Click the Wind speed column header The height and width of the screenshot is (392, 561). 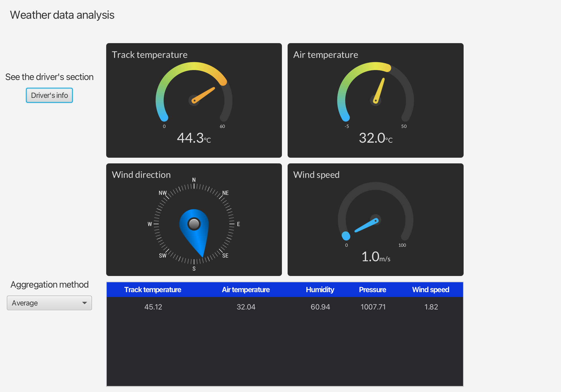coord(431,290)
